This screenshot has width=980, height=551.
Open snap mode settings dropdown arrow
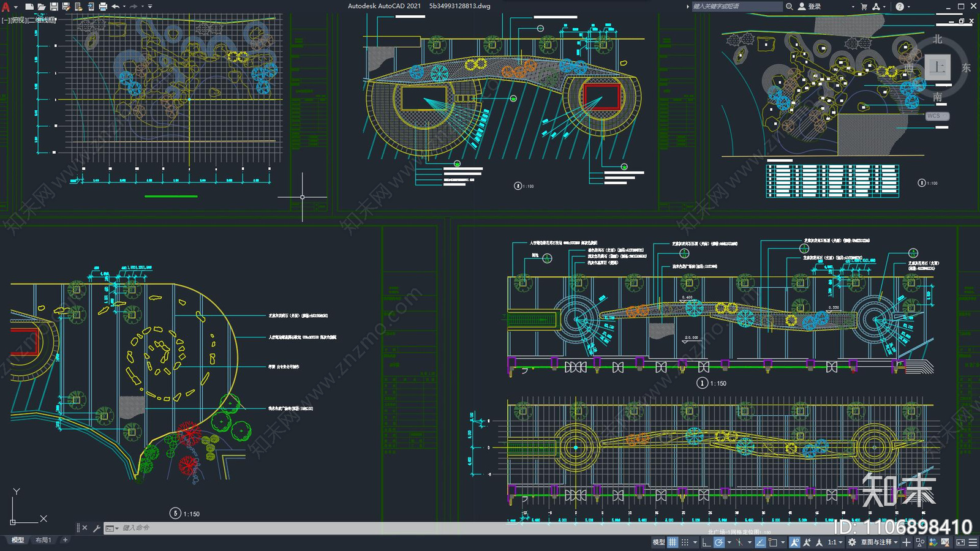pos(695,542)
